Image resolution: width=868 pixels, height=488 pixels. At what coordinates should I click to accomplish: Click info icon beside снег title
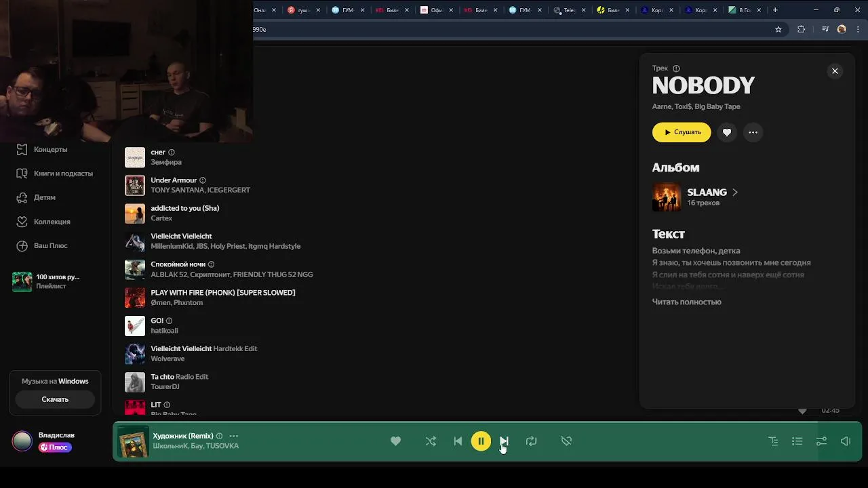[172, 152]
